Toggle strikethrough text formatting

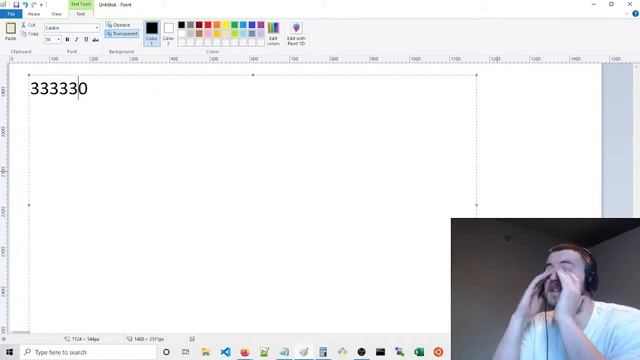coord(96,40)
